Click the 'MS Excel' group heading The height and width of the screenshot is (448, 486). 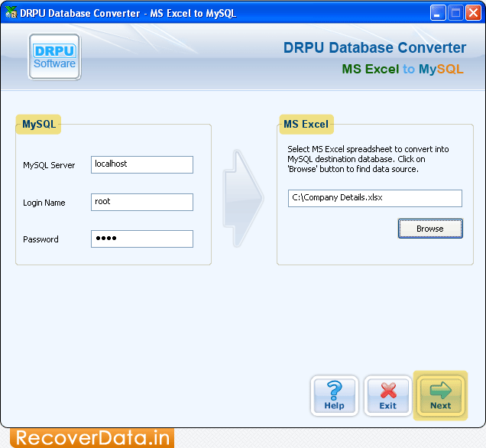(306, 125)
